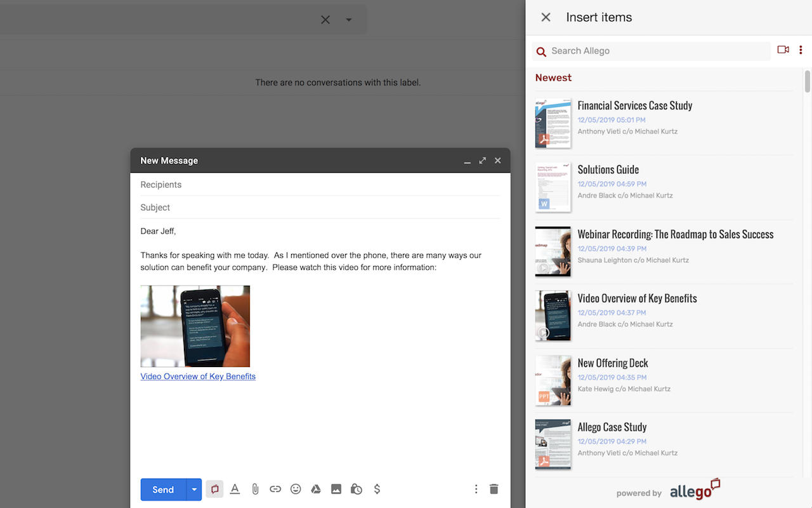Insert photo using the image icon

pyautogui.click(x=336, y=489)
